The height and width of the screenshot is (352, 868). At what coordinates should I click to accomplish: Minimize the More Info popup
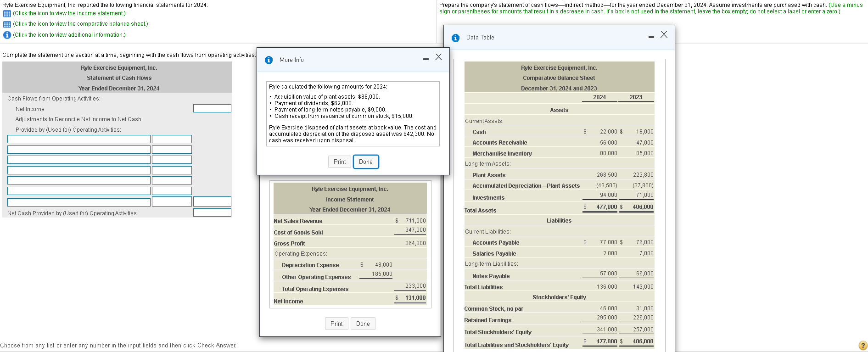click(x=426, y=59)
